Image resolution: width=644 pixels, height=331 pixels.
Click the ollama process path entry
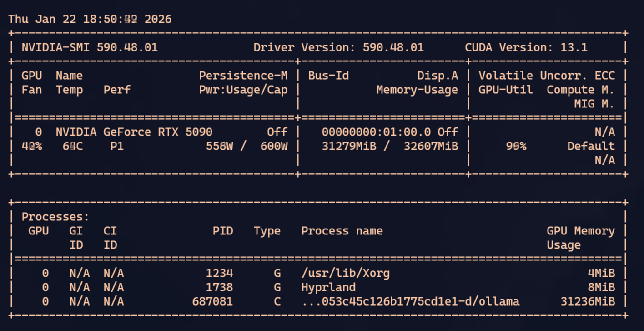[410, 301]
